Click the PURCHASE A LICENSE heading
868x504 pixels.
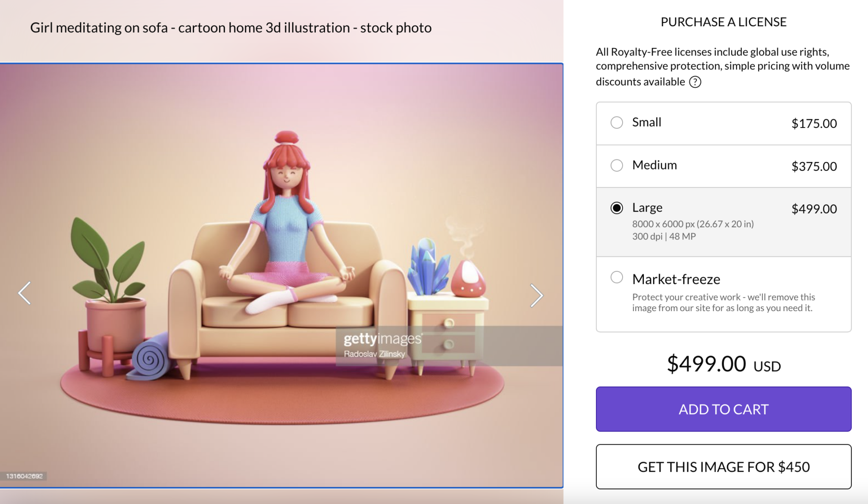(723, 22)
